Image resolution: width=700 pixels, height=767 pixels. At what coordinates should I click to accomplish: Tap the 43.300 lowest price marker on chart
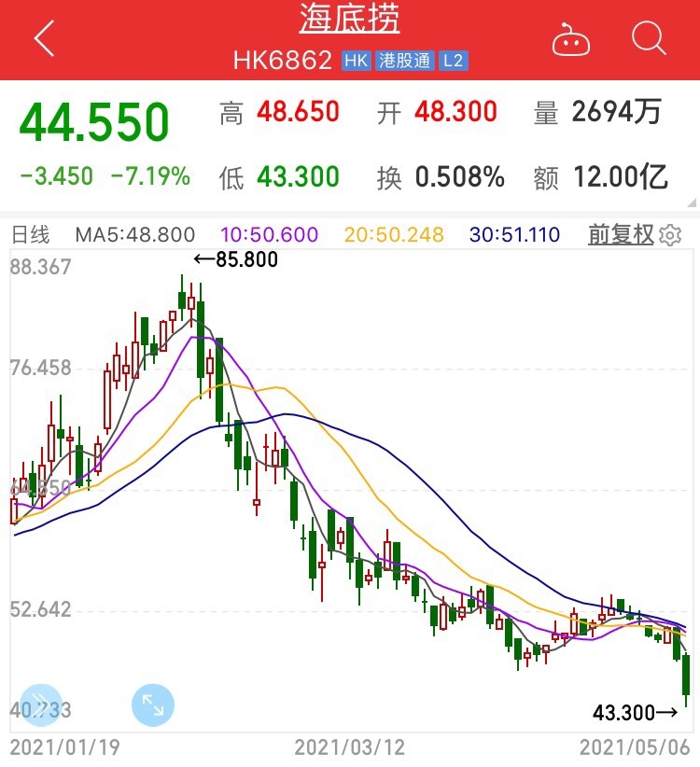tap(635, 712)
